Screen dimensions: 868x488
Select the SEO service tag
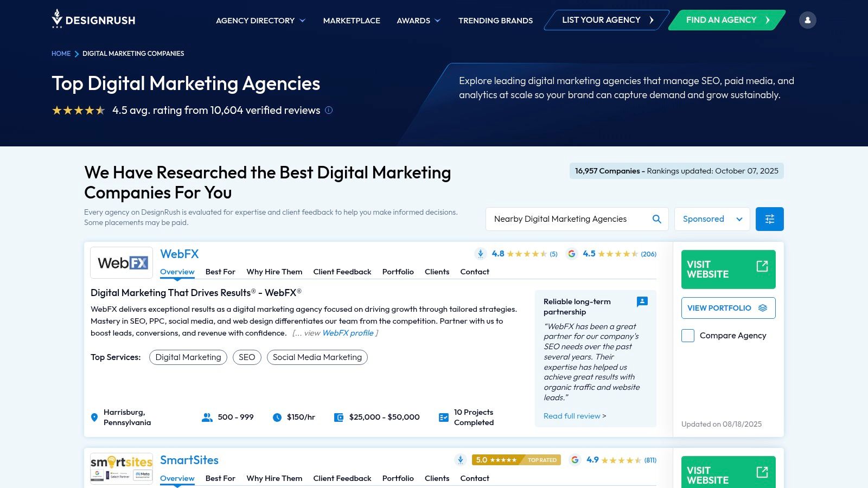[247, 357]
